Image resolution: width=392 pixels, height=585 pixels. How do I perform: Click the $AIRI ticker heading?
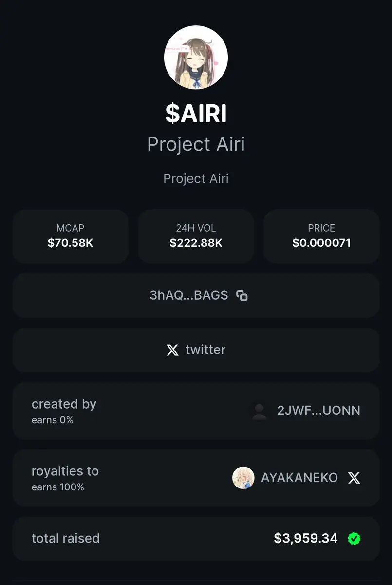196,114
